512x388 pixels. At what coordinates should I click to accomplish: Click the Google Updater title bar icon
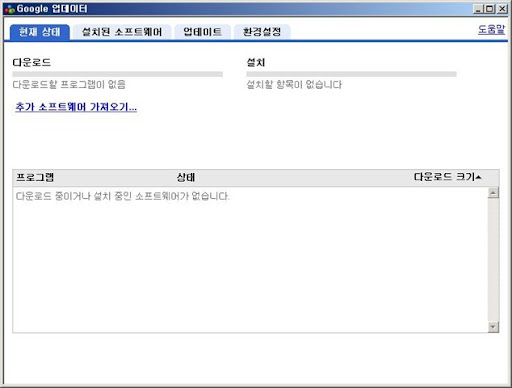(10, 9)
